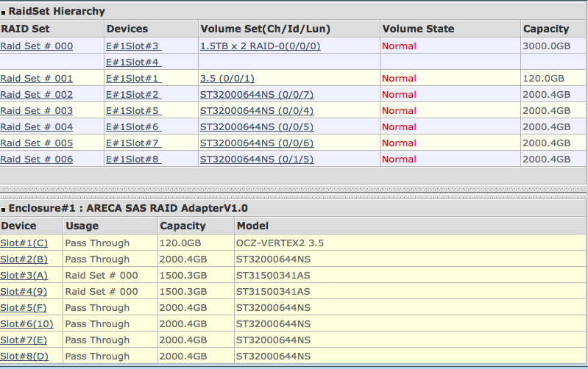Image resolution: width=588 pixels, height=369 pixels.
Task: Click the Enclosure#1 ARECA SAS RAID Adapter title
Action: pos(128,208)
